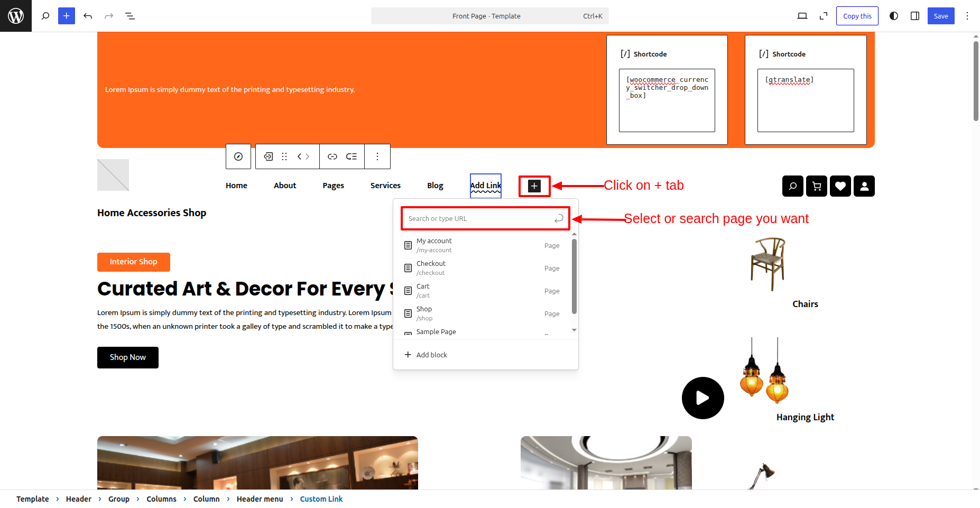The image size is (980, 508).
Task: Click the desktop View preview icon
Action: pyautogui.click(x=802, y=16)
